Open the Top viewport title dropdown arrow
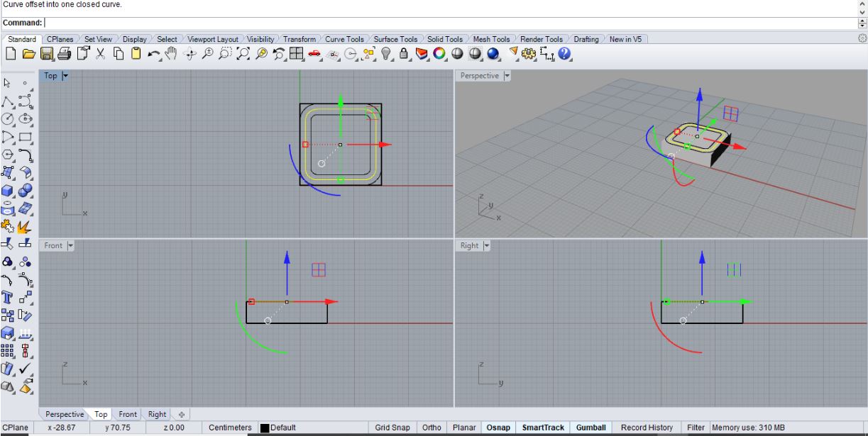868x436 pixels. [66, 75]
